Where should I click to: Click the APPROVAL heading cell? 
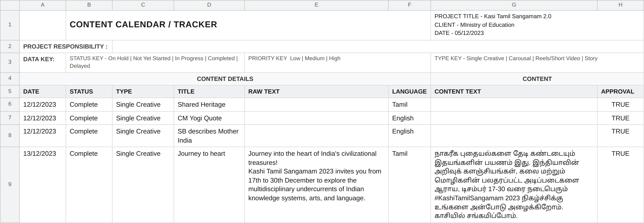pyautogui.click(x=621, y=92)
